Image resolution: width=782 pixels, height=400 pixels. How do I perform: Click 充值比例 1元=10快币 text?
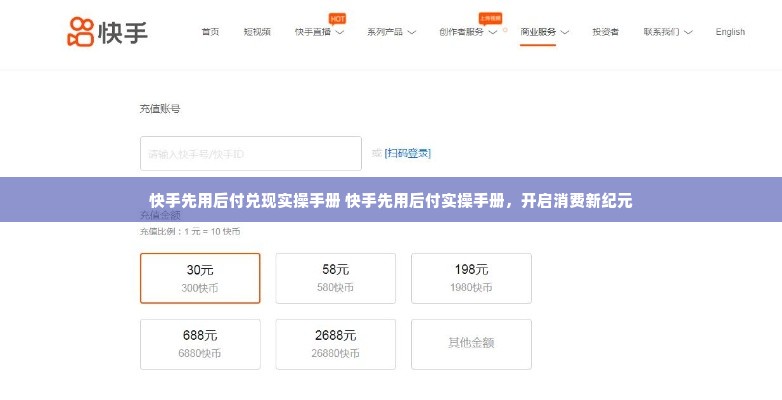coord(190,231)
